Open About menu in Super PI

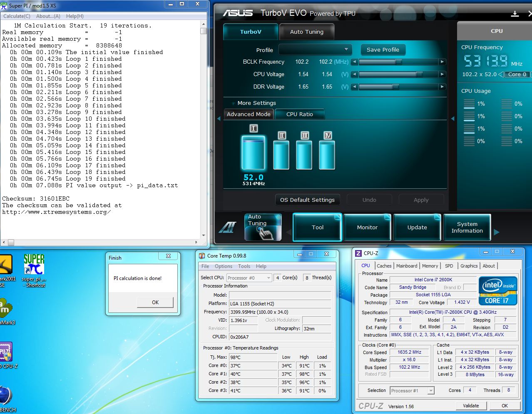(48, 16)
